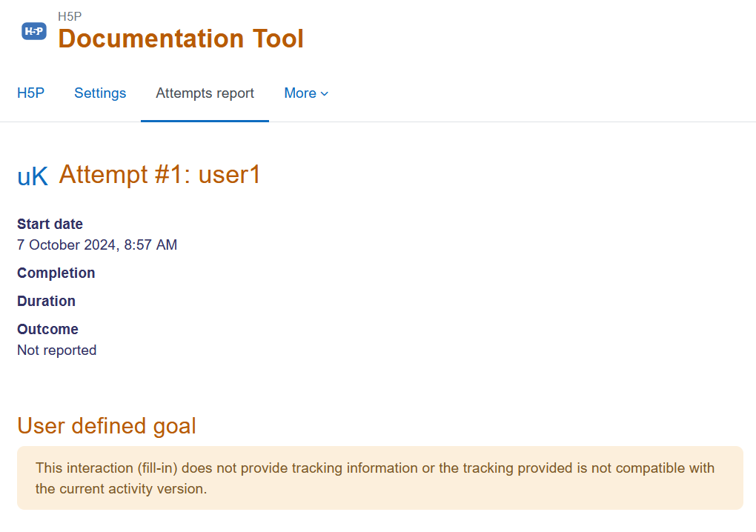The image size is (756, 532).
Task: Click the Not reported outcome value
Action: 57,350
